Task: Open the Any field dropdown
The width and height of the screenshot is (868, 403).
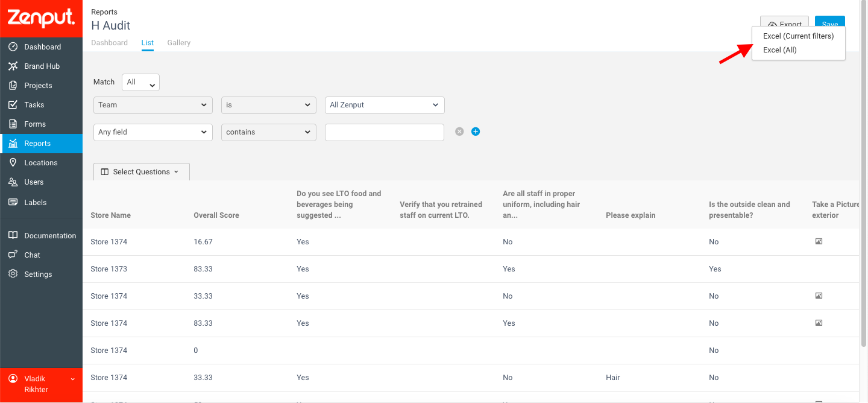Action: (x=153, y=132)
